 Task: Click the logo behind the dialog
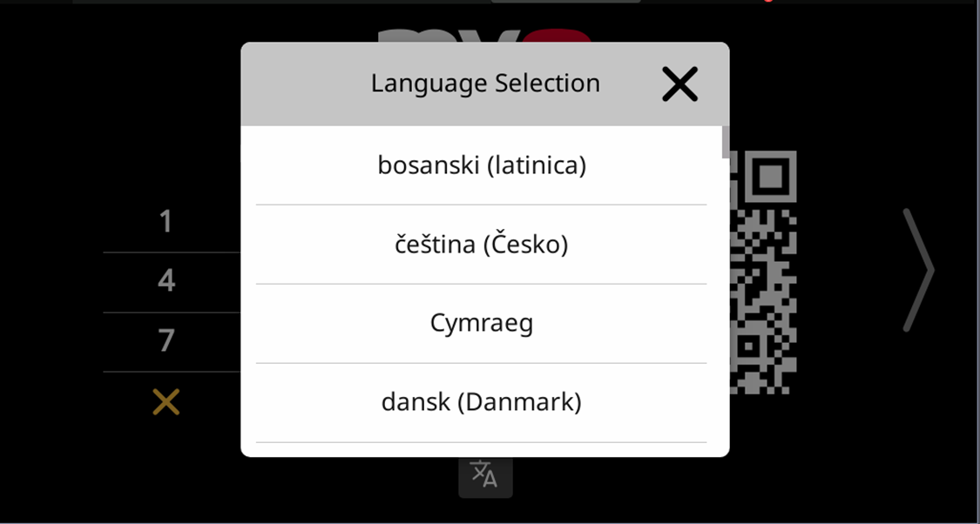tap(484, 36)
